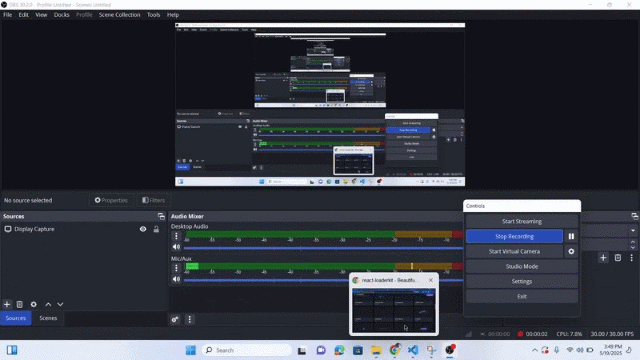Adjust the Desktop Audio volume slider
640x360 pixels.
click(323, 248)
